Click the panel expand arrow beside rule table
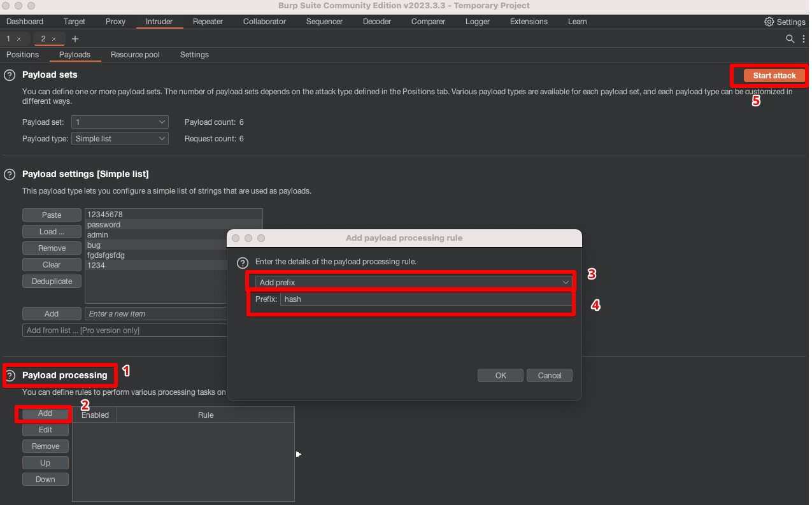Image resolution: width=812 pixels, height=505 pixels. tap(298, 454)
